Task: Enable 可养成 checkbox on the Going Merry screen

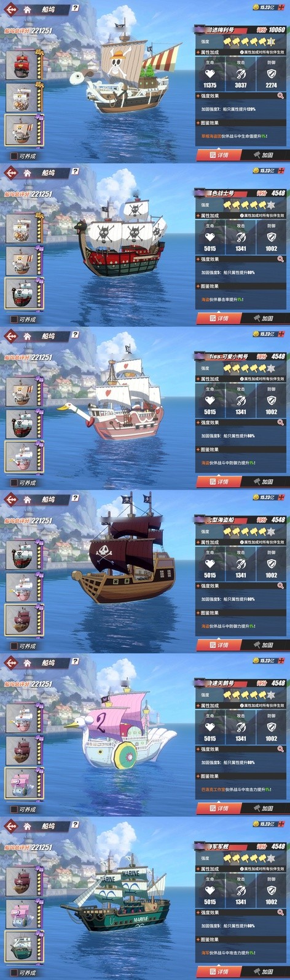Action: [x=14, y=156]
